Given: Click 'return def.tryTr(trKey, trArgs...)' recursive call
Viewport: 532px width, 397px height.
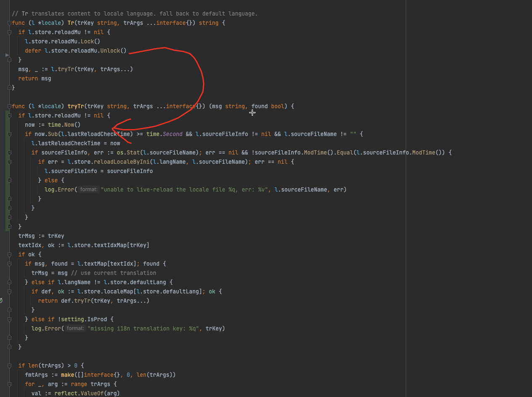Looking at the screenshot, I should pyautogui.click(x=93, y=301).
